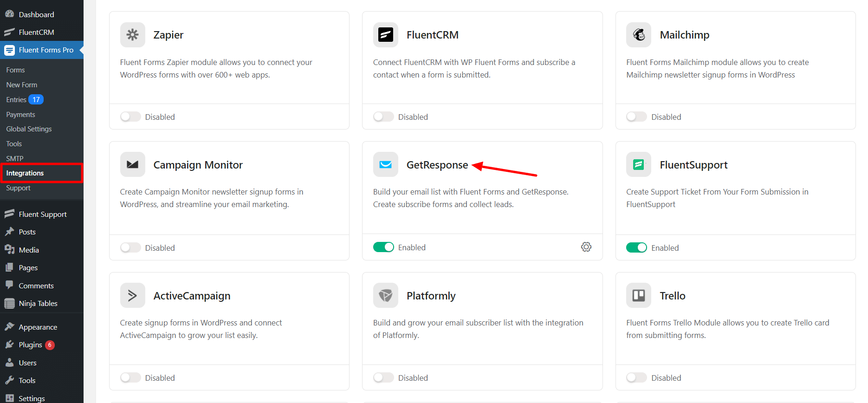The image size is (868, 403).
Task: Click the Platformly shield icon
Action: [x=385, y=296]
